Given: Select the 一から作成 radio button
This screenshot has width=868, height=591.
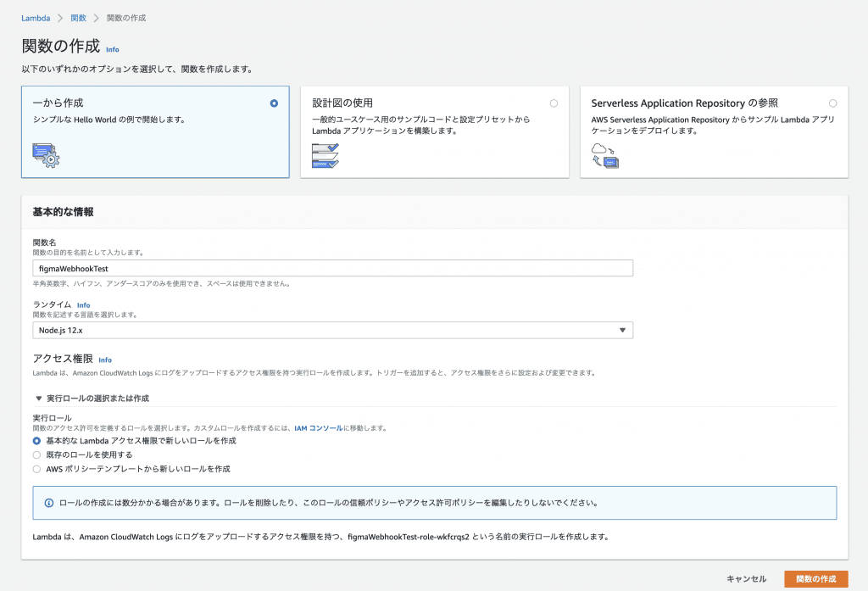Looking at the screenshot, I should tap(274, 103).
